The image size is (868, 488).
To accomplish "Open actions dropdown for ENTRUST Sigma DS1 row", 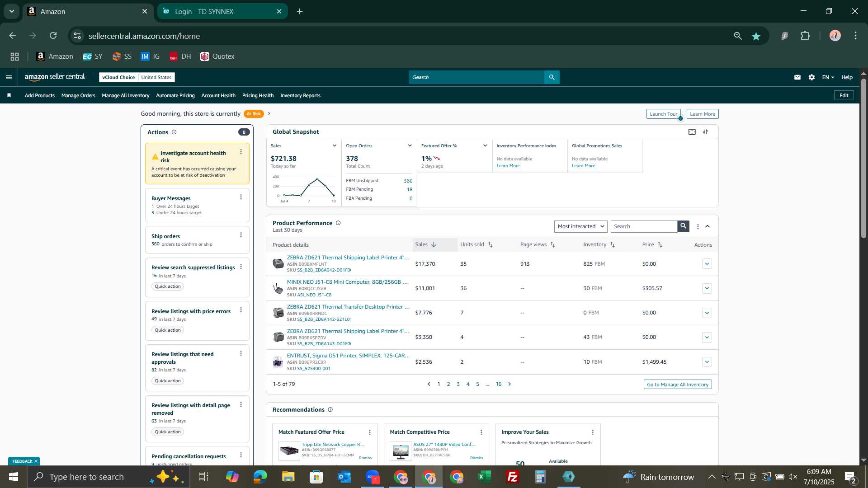I will coord(707,362).
